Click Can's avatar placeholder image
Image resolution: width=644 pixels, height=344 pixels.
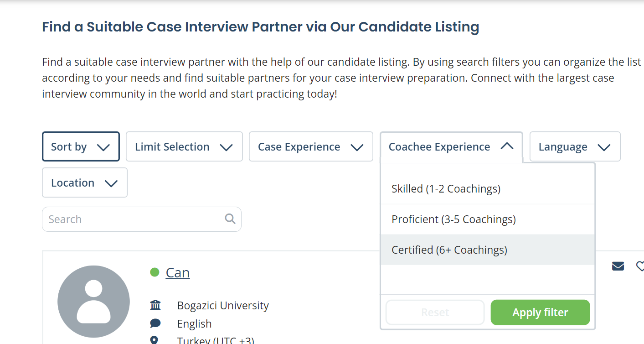point(93,302)
